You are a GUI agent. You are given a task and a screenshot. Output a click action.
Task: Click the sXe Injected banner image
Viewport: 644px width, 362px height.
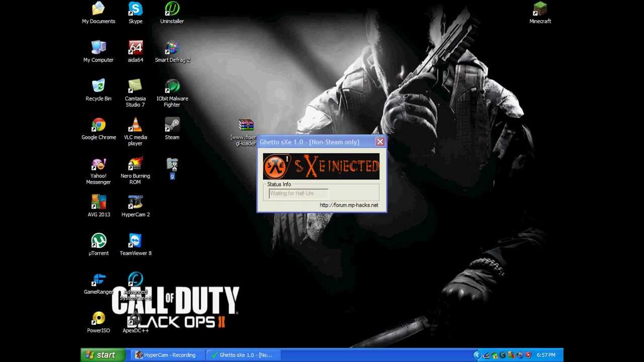[321, 166]
